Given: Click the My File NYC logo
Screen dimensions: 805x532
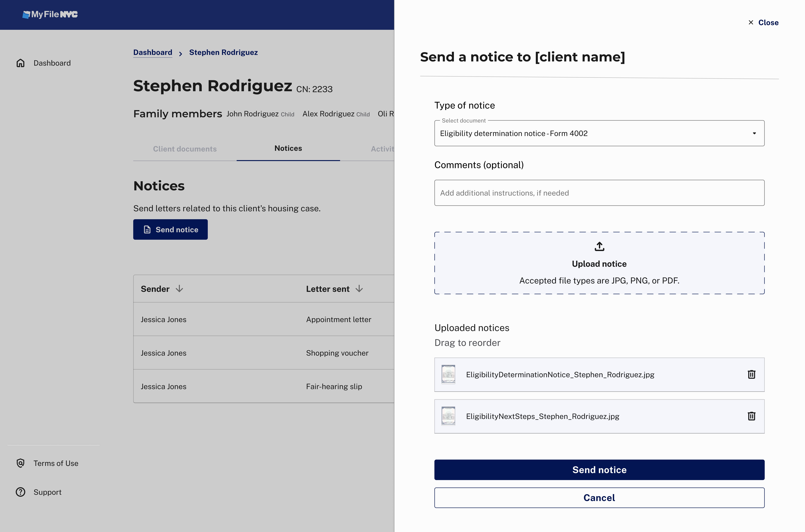Looking at the screenshot, I should pos(50,14).
